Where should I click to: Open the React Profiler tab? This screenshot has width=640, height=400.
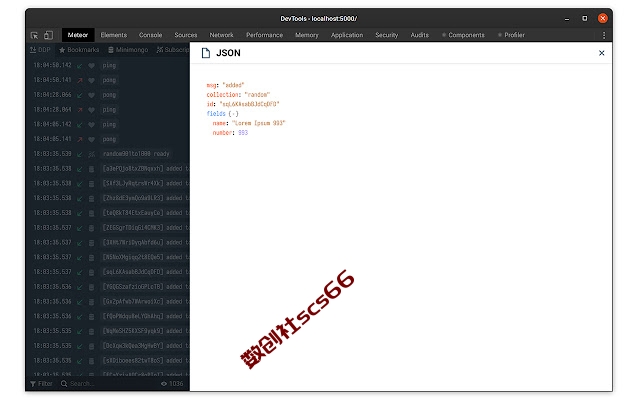coord(511,35)
